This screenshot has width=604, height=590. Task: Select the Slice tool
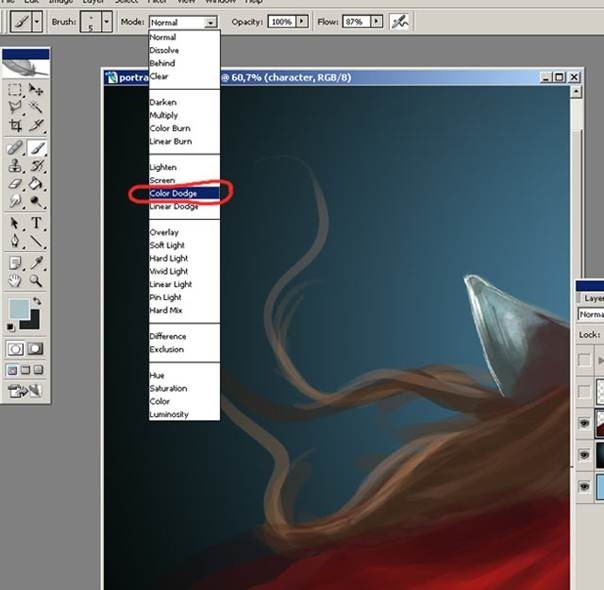pyautogui.click(x=36, y=125)
